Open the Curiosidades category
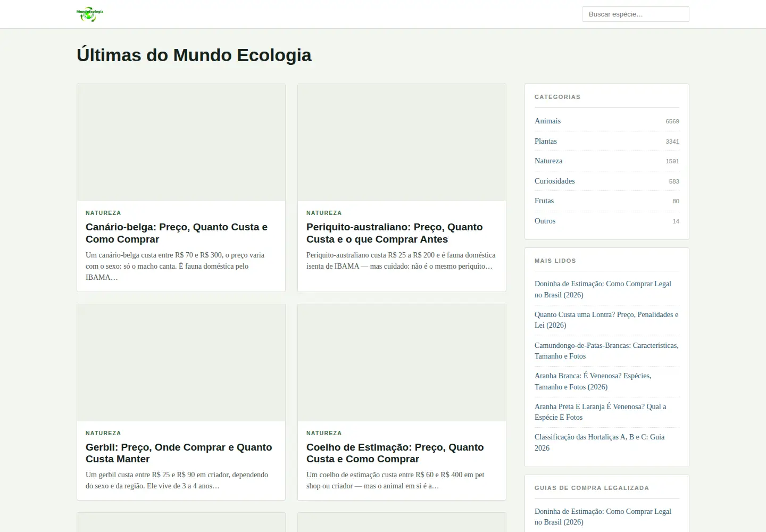Screen dimensions: 766x532 pos(555,181)
